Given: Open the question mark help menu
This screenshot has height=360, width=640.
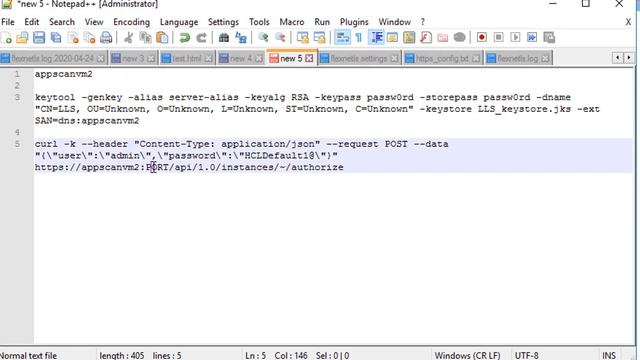Looking at the screenshot, I should (x=423, y=22).
